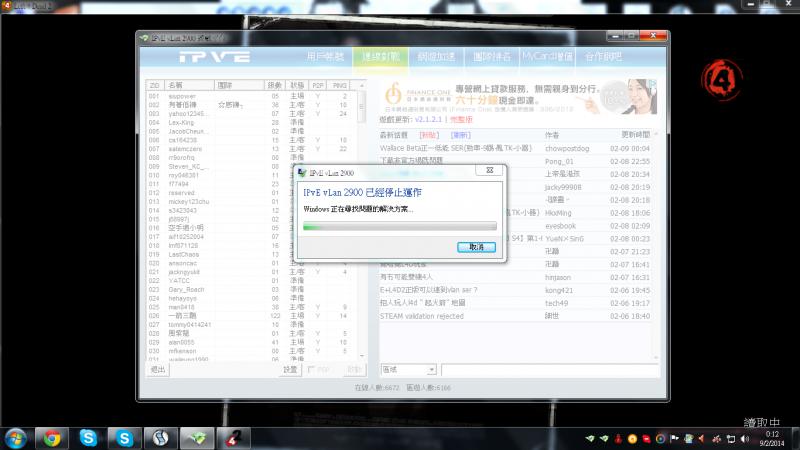Open Google Chrome from the taskbar

click(x=52, y=438)
